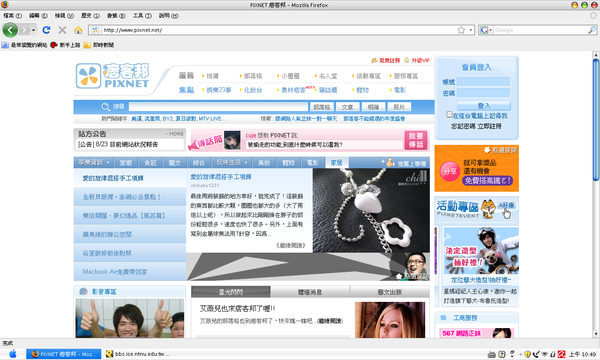Open the address bar URL history dropdown

click(x=471, y=30)
